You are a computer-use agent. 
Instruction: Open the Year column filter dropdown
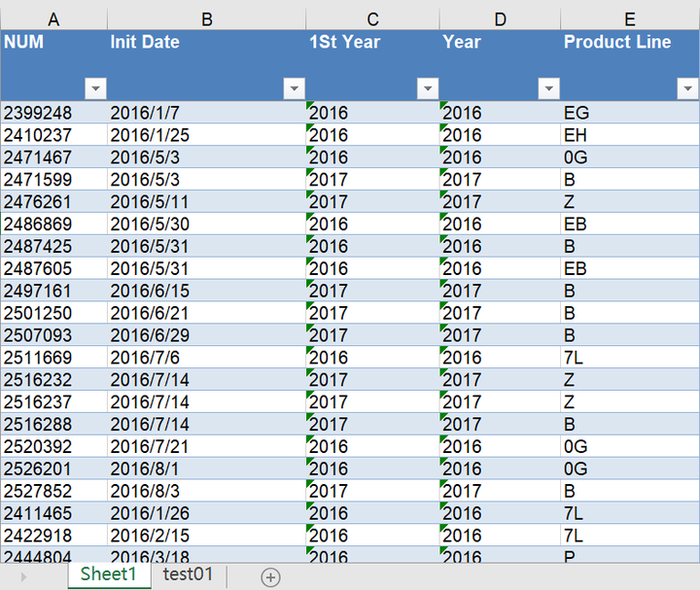[x=548, y=88]
